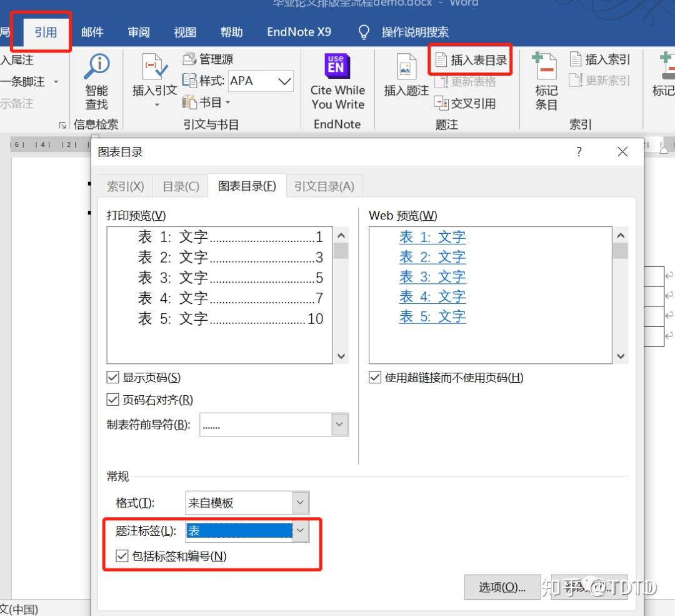The image size is (675, 616).
Task: Click the Web preview link 表 3: 文字
Action: 432,276
